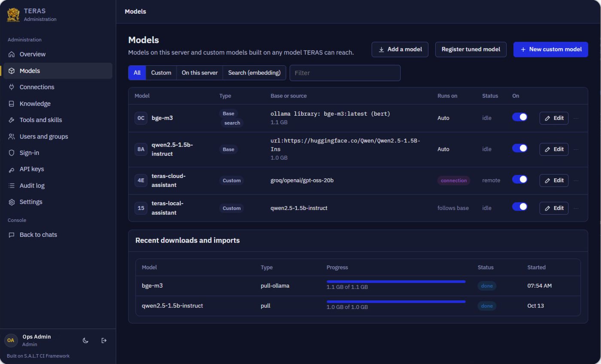Click the Sign-in shield icon
Viewport: 601px width, 364px height.
click(x=12, y=153)
